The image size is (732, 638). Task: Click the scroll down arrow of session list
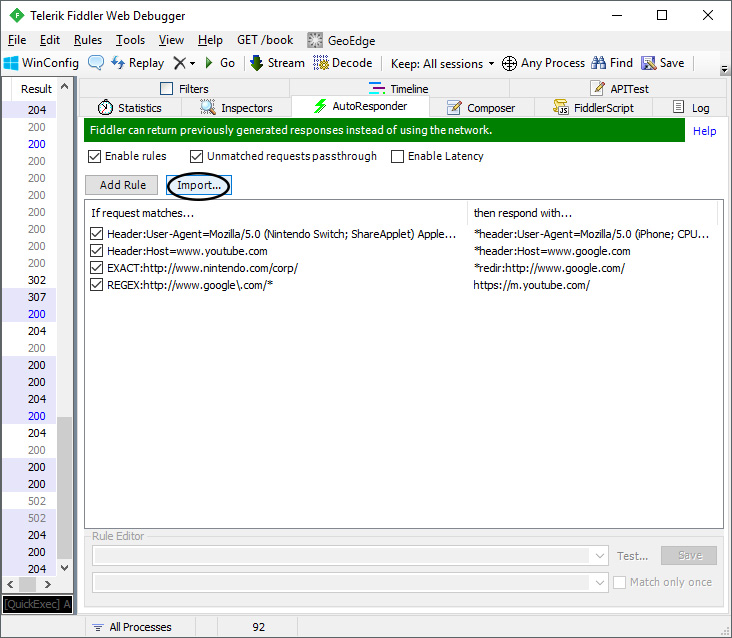tap(64, 568)
